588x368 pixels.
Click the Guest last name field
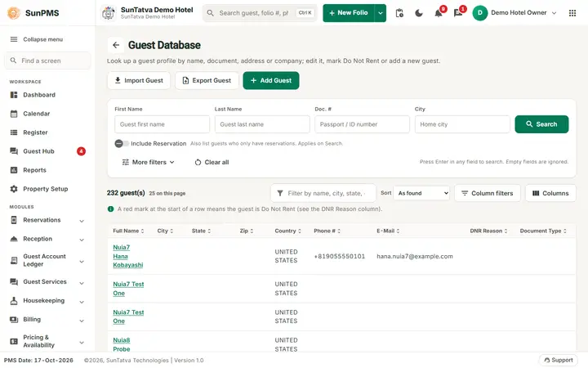262,124
